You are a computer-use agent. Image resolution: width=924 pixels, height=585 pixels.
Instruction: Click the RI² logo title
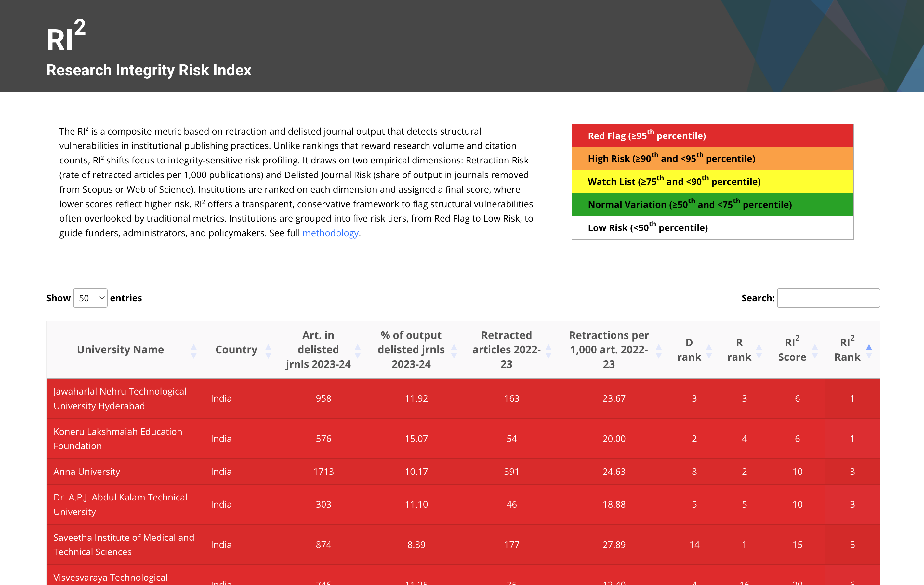tap(66, 35)
